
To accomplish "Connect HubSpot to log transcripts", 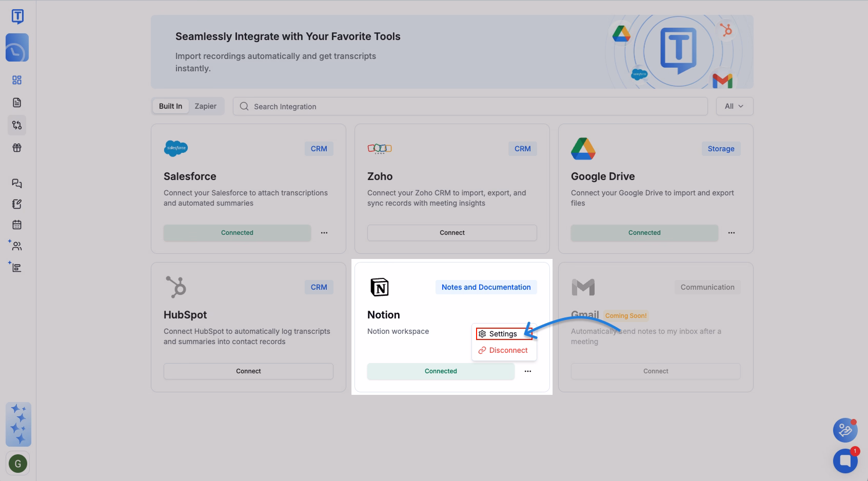I will point(248,371).
